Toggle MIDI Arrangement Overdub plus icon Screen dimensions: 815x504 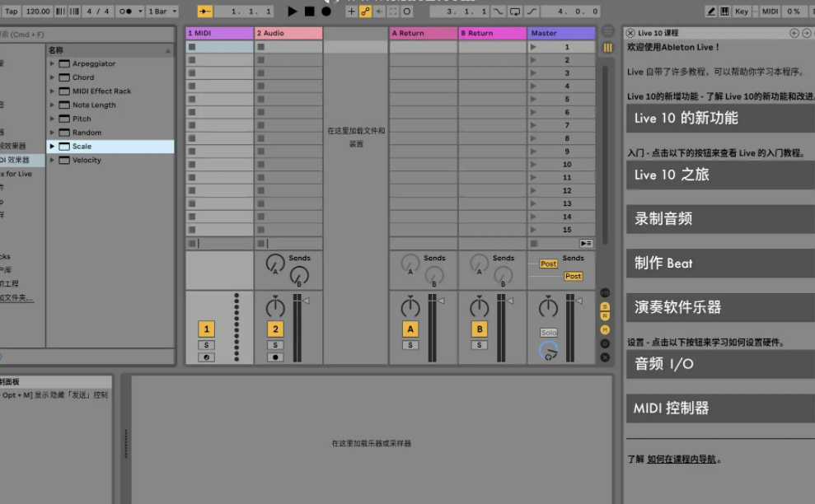351,11
